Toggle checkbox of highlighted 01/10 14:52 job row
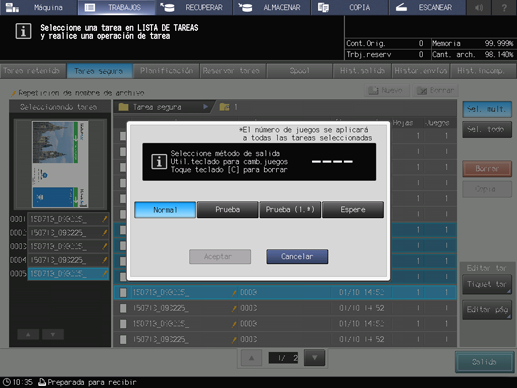The height and width of the screenshot is (388, 517). tap(123, 293)
